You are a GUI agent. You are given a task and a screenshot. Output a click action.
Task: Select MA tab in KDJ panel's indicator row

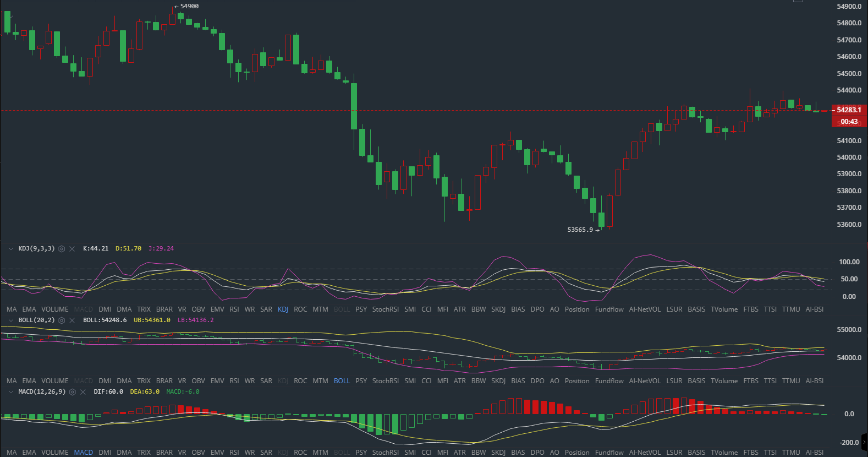coord(12,309)
